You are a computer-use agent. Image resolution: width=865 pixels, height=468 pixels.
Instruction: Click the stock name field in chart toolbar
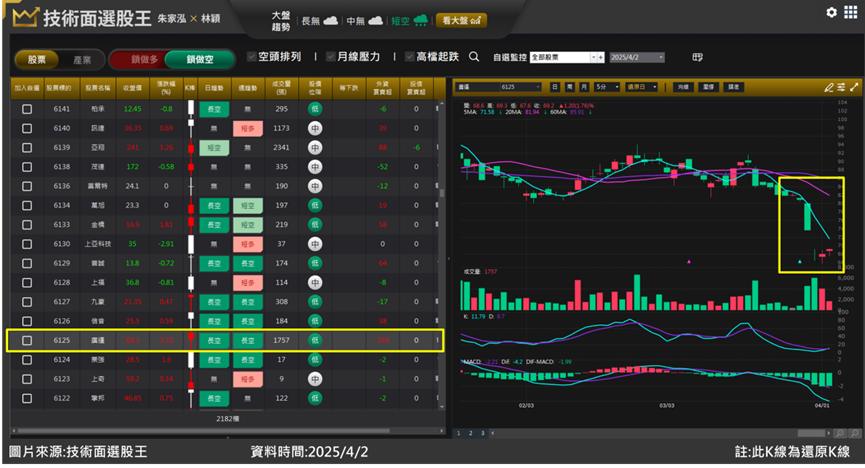[x=477, y=87]
